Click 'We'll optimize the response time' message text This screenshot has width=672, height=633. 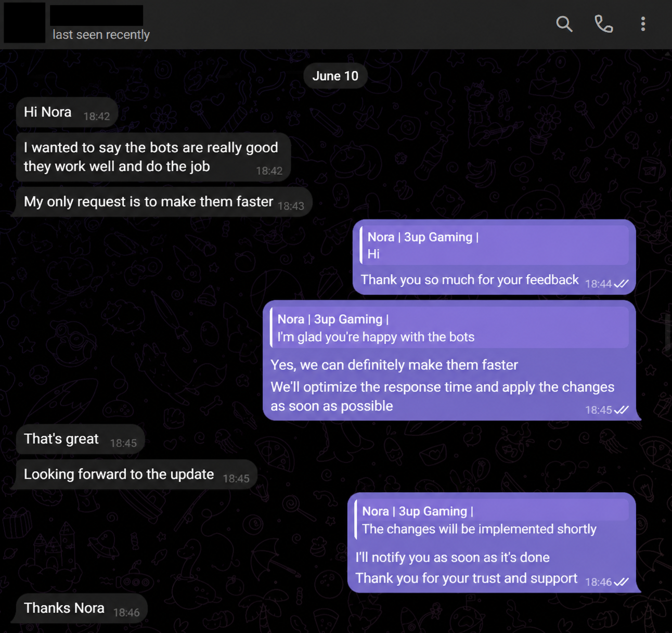pyautogui.click(x=442, y=396)
